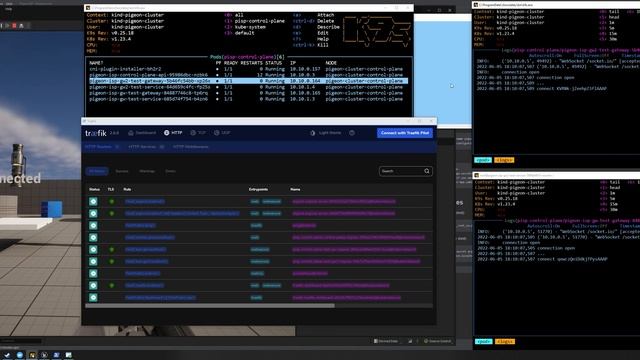Select the Warnings status filter
This screenshot has height=360, width=640.
click(147, 171)
